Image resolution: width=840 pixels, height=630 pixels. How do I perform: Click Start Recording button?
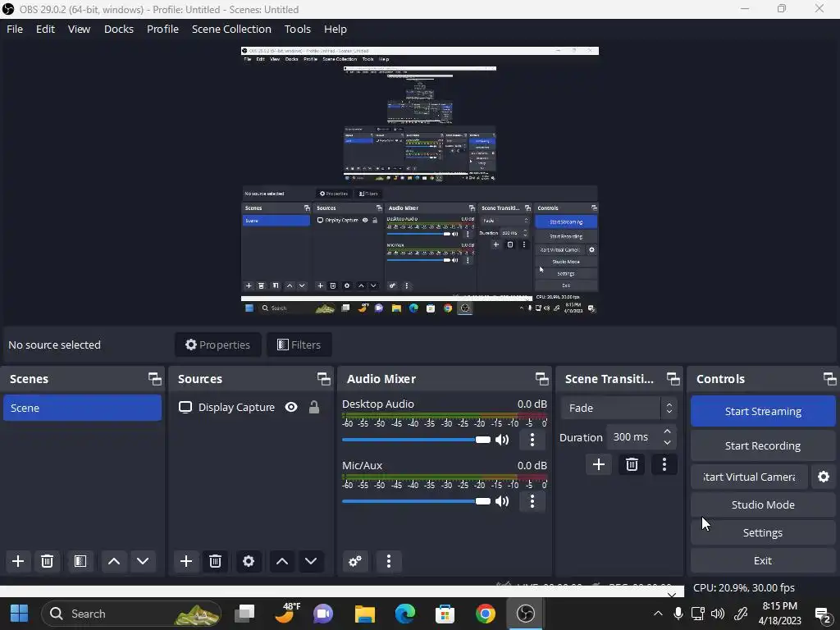click(763, 445)
